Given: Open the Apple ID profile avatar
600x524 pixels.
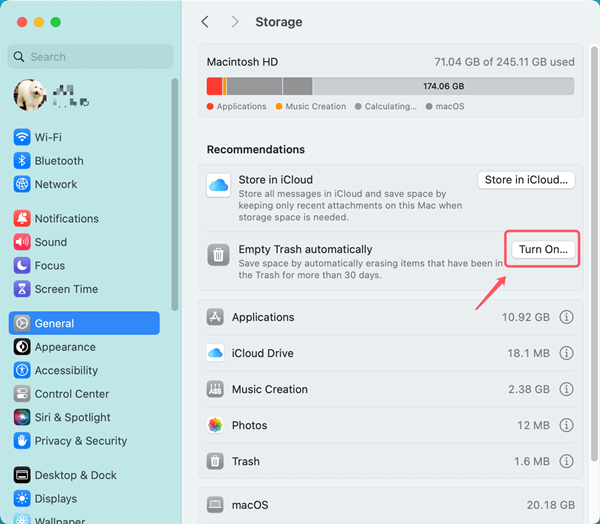Looking at the screenshot, I should (30, 95).
